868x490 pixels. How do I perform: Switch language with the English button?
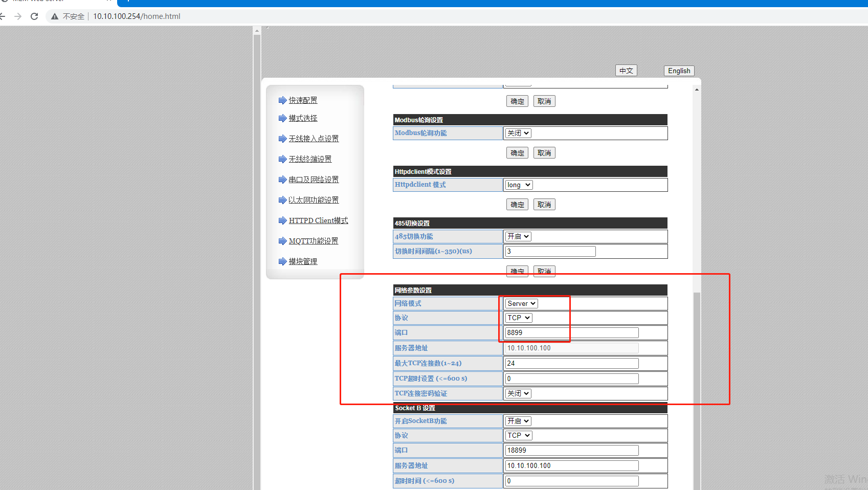coord(679,71)
